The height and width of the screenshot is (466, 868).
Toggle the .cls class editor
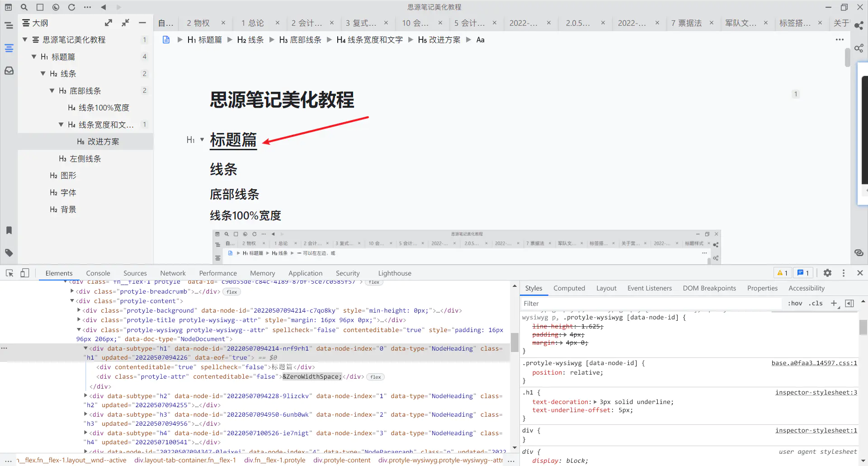tap(816, 304)
